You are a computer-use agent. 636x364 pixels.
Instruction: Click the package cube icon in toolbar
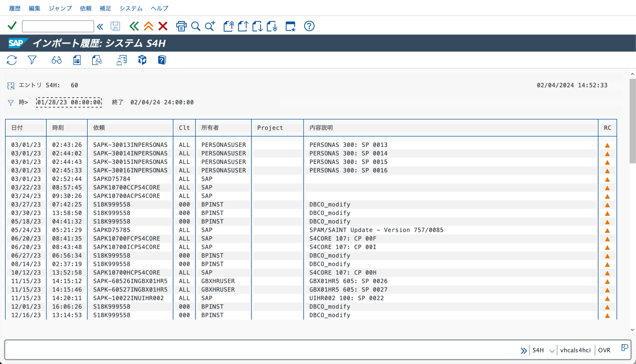pyautogui.click(x=142, y=60)
